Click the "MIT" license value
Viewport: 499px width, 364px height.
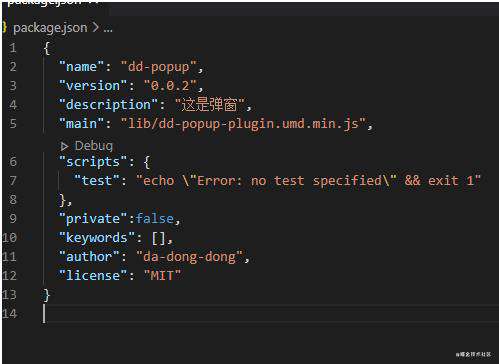coord(162,276)
